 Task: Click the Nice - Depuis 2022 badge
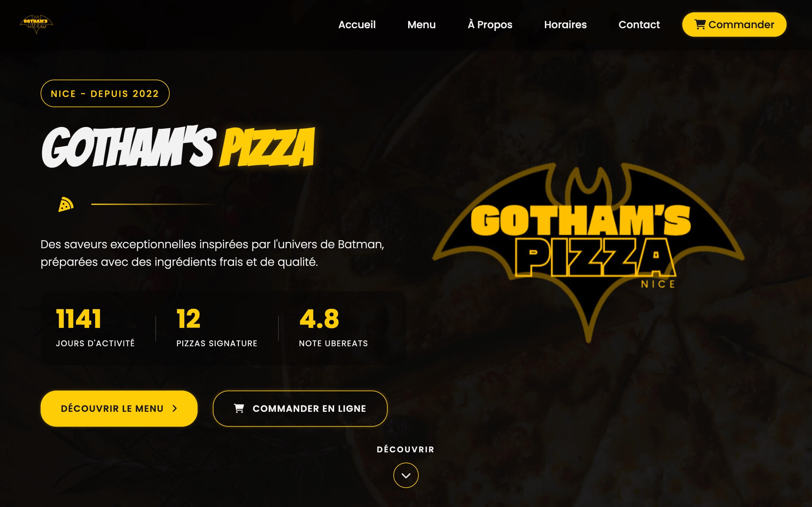[105, 93]
